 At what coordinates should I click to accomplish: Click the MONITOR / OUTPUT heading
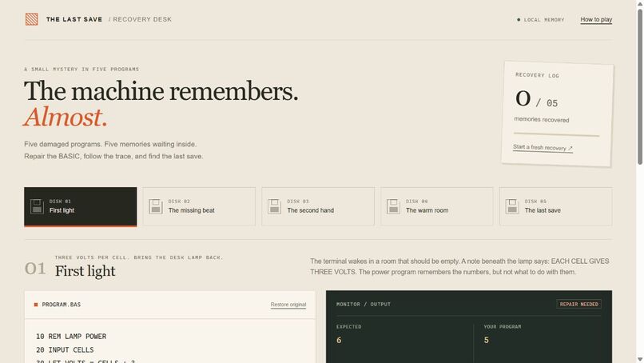tap(364, 304)
